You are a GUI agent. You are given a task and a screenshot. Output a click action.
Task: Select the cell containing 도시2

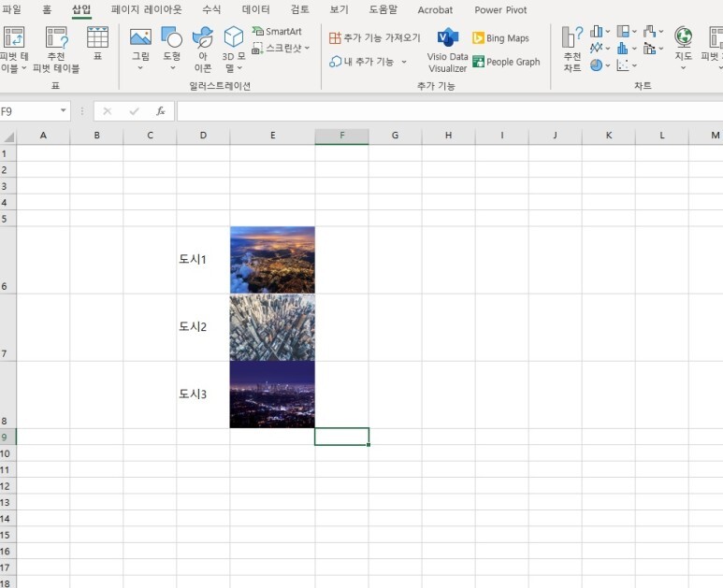203,327
